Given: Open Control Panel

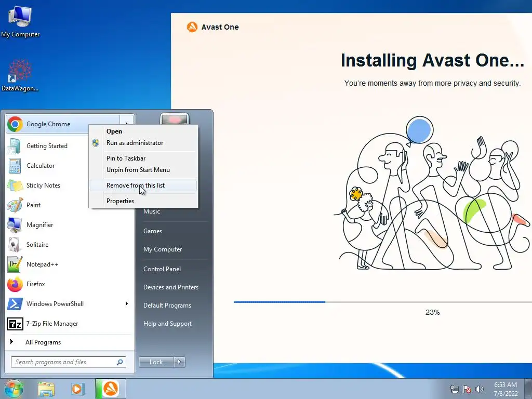Looking at the screenshot, I should (162, 269).
